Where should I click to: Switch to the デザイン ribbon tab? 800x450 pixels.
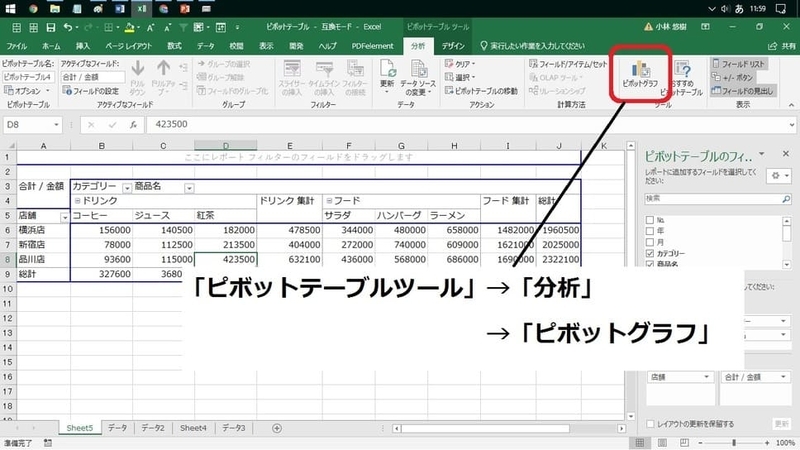pyautogui.click(x=453, y=46)
